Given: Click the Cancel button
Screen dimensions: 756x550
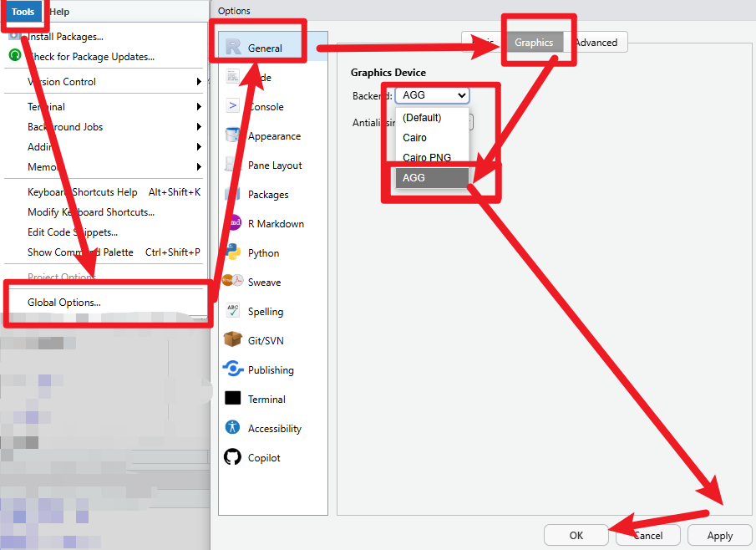Looking at the screenshot, I should point(648,536).
